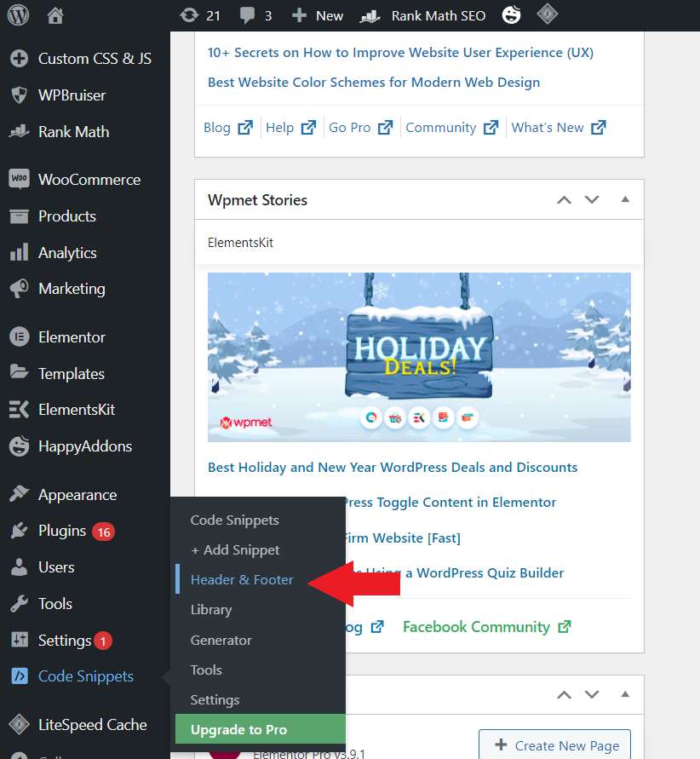Click the ElementsKit EK icon
The image size is (700, 759).
(x=19, y=410)
